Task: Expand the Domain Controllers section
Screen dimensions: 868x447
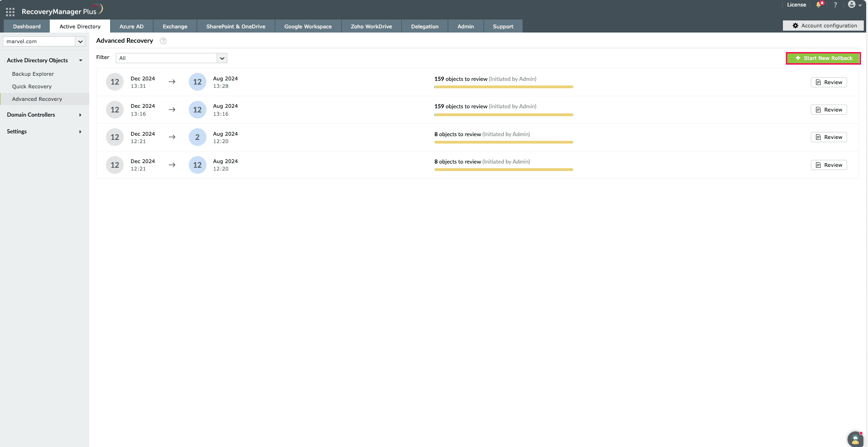Action: tap(45, 115)
